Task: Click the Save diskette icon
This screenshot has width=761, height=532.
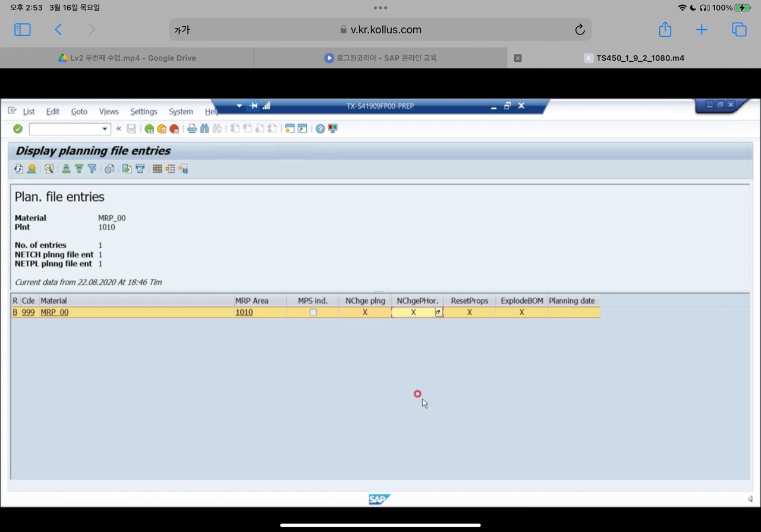Action: [x=131, y=129]
